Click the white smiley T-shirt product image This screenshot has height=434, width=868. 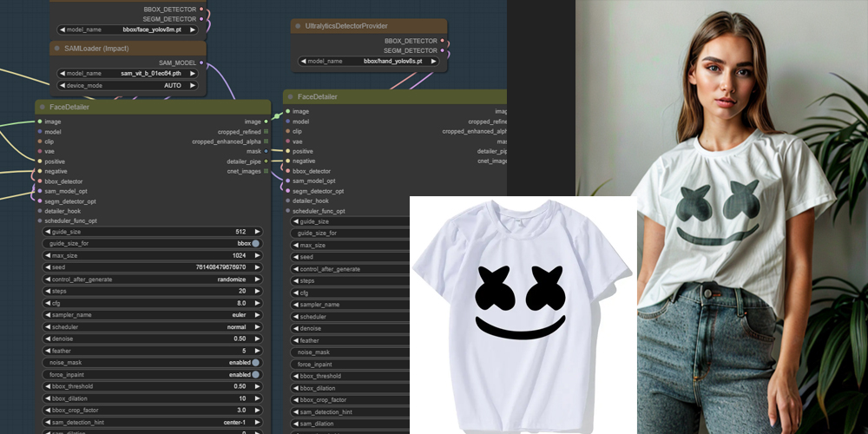click(x=523, y=315)
